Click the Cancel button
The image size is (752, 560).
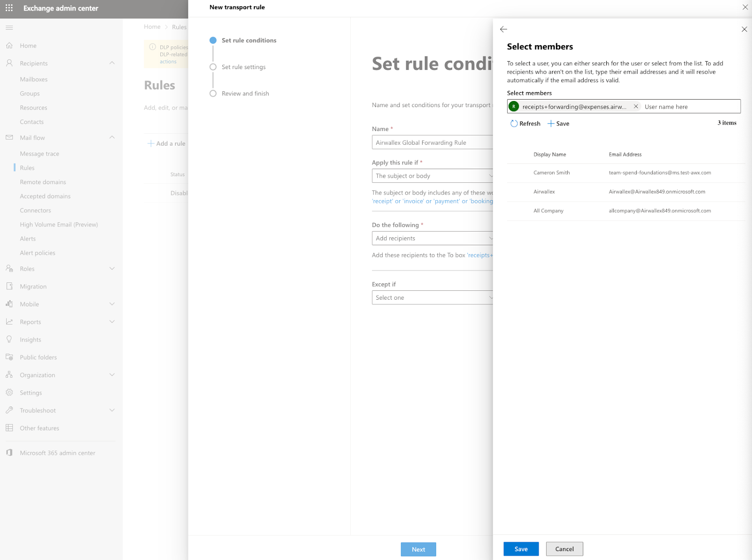564,549
